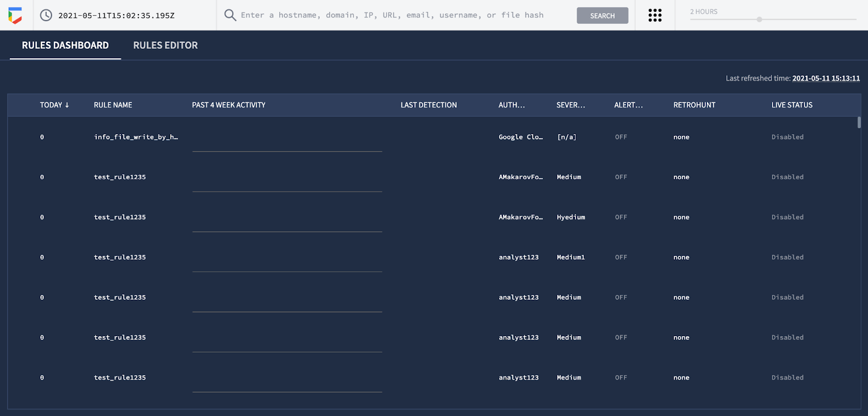Click the rules table vertical scrollbar
Screen dimensions: 868x416
859,122
